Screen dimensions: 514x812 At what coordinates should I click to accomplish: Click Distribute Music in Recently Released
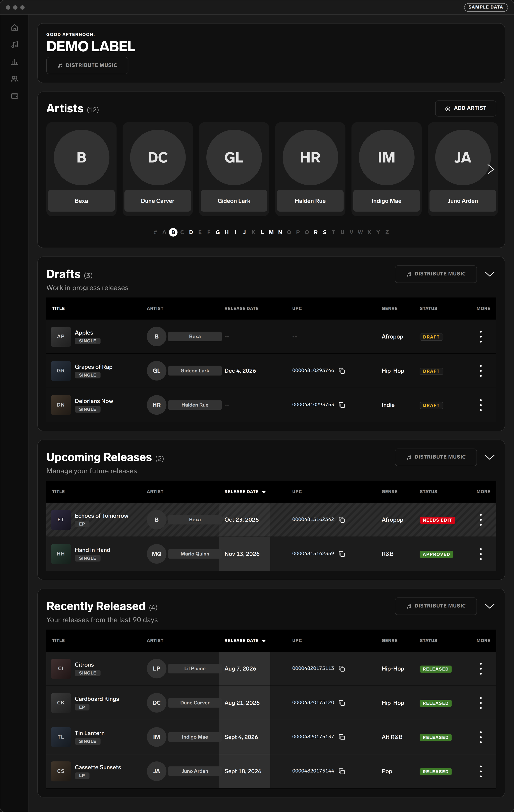click(x=436, y=606)
